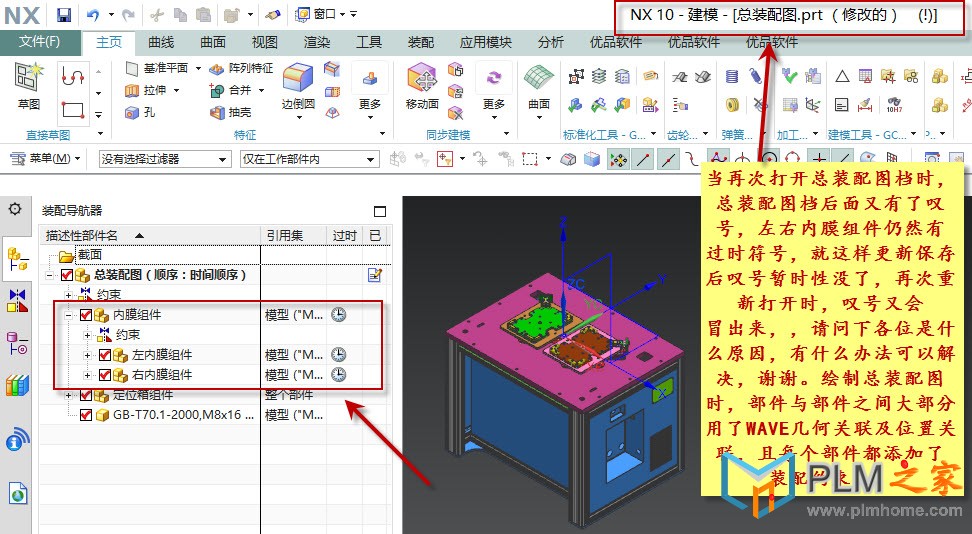Expand the 右内膜组件 tree node

[87, 375]
